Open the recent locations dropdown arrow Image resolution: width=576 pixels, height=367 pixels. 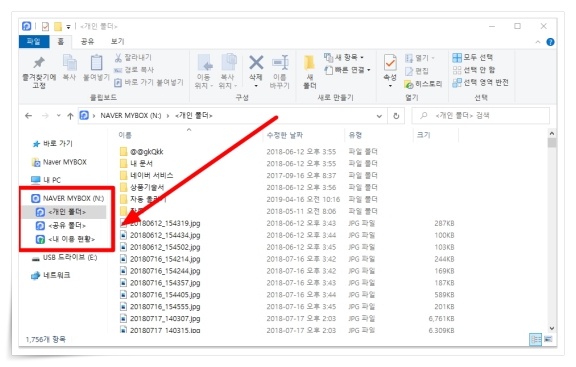(58, 116)
